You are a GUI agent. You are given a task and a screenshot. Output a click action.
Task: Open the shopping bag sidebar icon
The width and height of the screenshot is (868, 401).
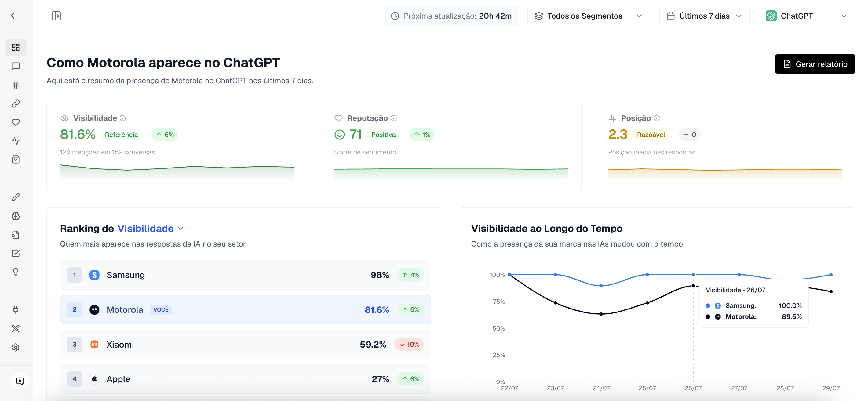(16, 160)
